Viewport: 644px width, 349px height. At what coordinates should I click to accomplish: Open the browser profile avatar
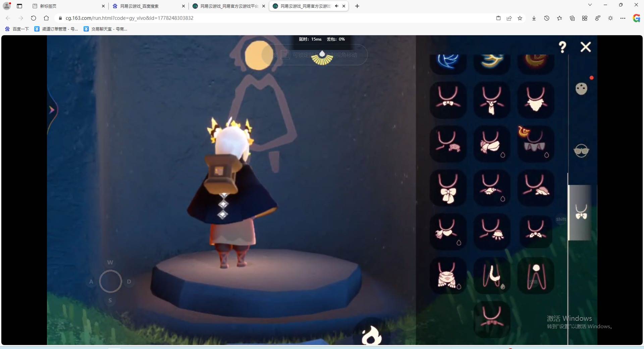pyautogui.click(x=7, y=6)
